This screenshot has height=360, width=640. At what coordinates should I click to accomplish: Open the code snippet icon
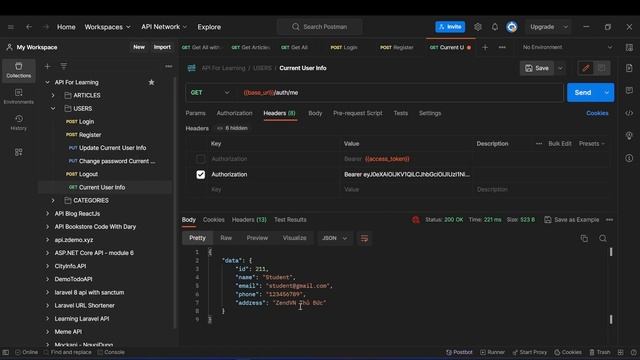[x=629, y=113]
